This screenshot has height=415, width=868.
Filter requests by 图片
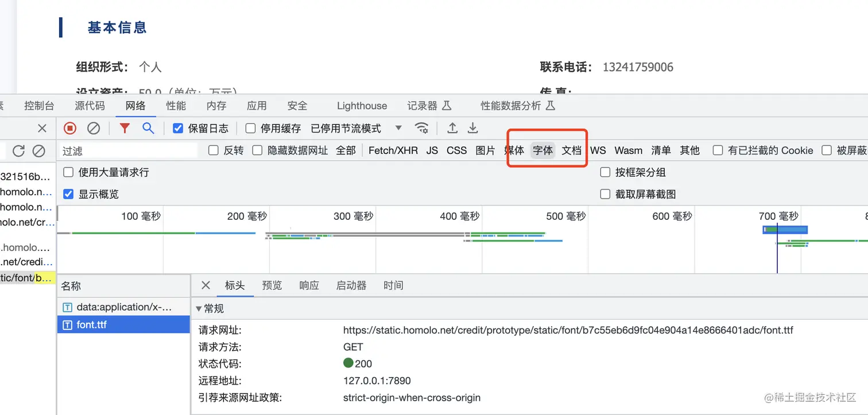[485, 150]
